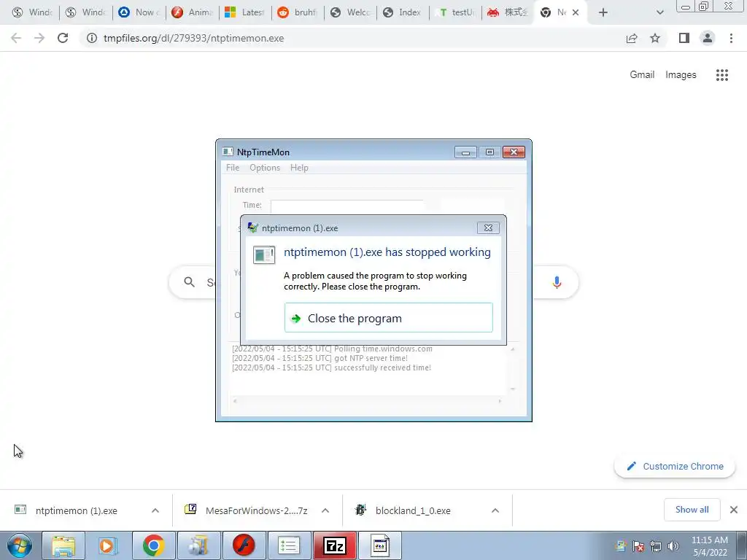Screen dimensions: 747x560
Task: Switch to the Now tab
Action: pyautogui.click(x=139, y=12)
